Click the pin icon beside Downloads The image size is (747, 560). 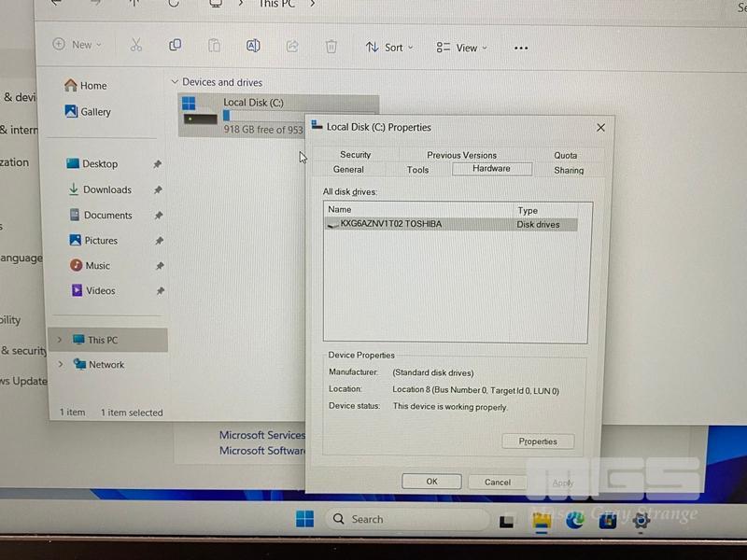pyautogui.click(x=158, y=190)
